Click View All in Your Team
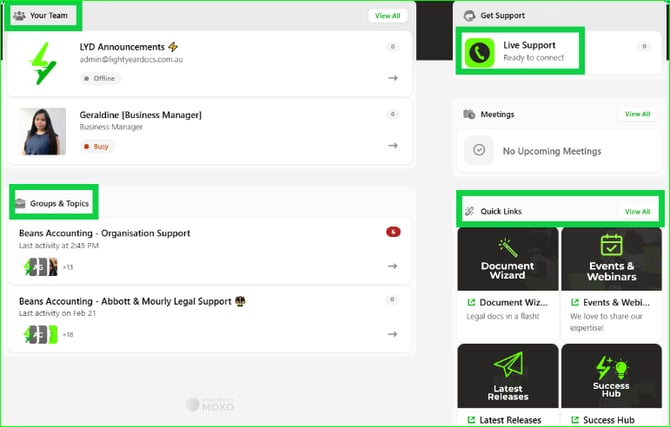The height and width of the screenshot is (427, 670). click(x=387, y=16)
